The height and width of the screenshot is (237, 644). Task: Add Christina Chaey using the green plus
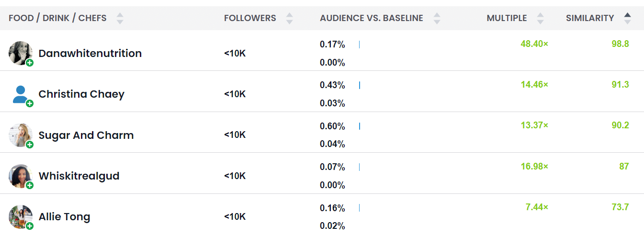pos(30,103)
